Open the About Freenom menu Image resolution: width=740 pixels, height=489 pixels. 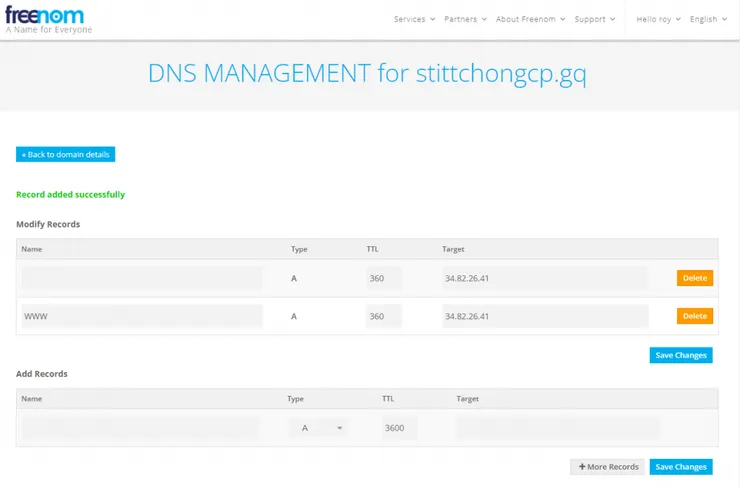point(530,19)
